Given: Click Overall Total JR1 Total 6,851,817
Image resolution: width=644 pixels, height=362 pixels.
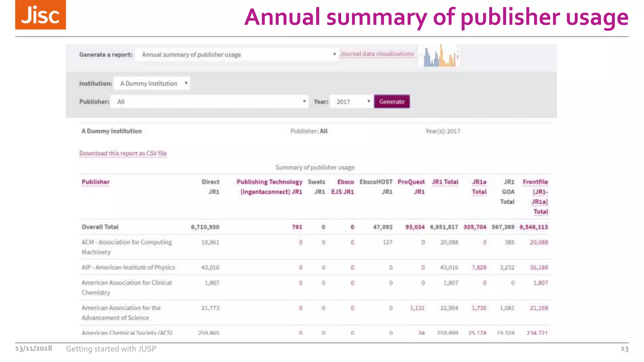Looking at the screenshot, I should 444,227.
